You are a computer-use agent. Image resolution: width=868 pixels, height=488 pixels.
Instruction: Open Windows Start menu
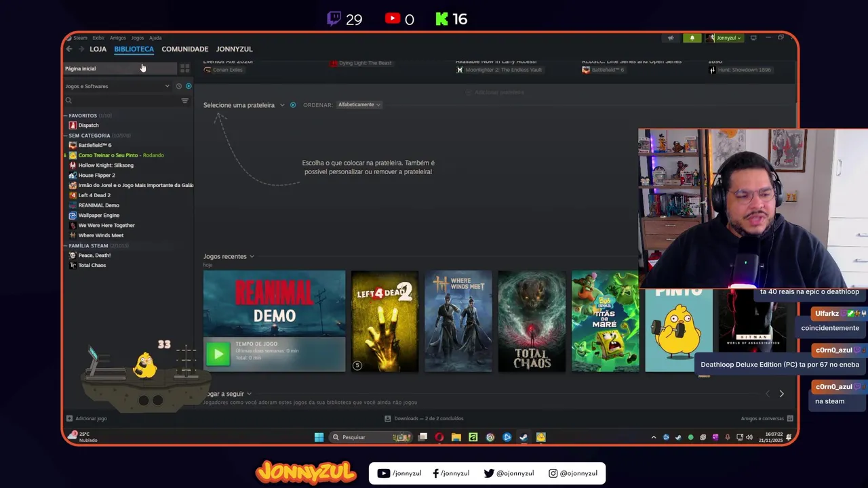pyautogui.click(x=319, y=437)
